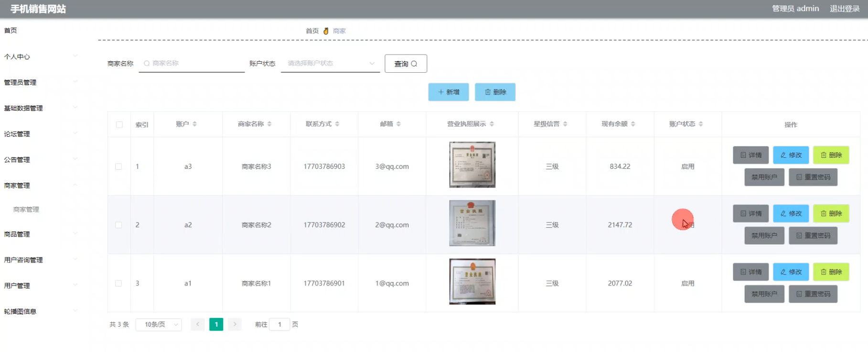Click the hand icon in breadcrumb
The width and height of the screenshot is (868, 352).
pyautogui.click(x=326, y=31)
